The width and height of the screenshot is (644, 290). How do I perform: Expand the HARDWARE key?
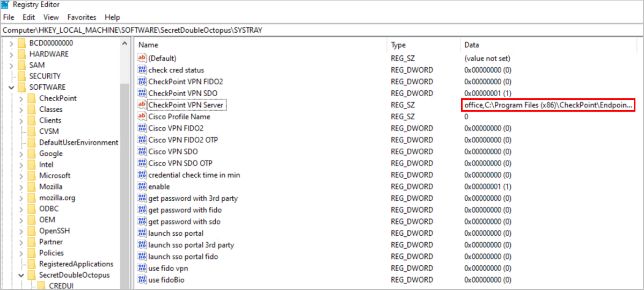(11, 54)
